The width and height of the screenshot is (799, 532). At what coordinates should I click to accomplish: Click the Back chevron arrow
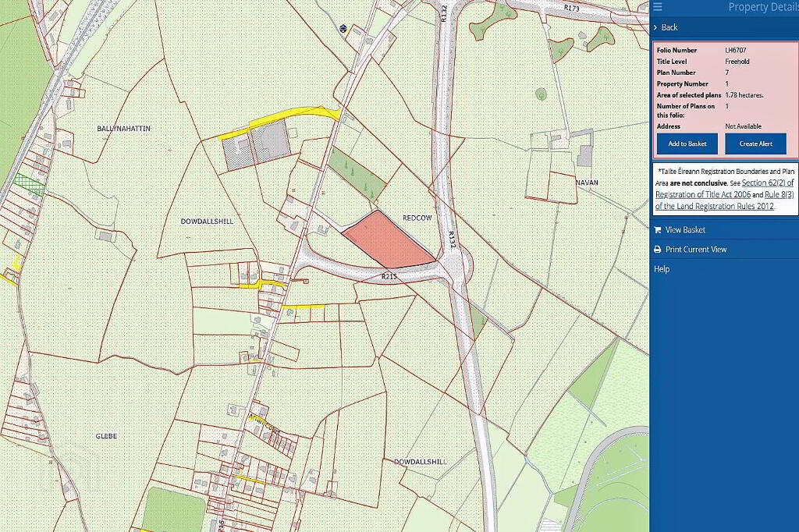pos(655,27)
